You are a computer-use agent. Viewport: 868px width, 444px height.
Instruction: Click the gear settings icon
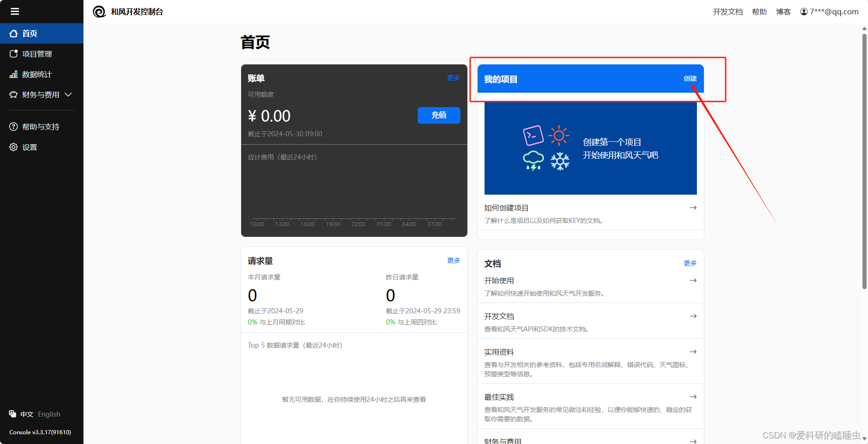[13, 147]
